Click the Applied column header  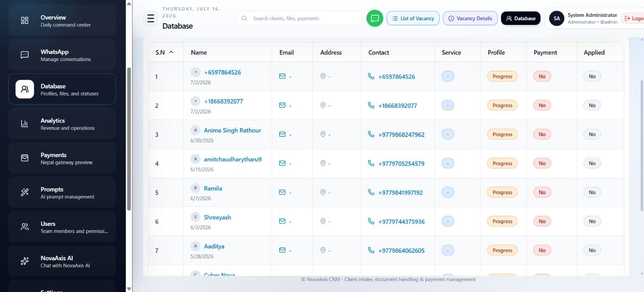pyautogui.click(x=594, y=52)
